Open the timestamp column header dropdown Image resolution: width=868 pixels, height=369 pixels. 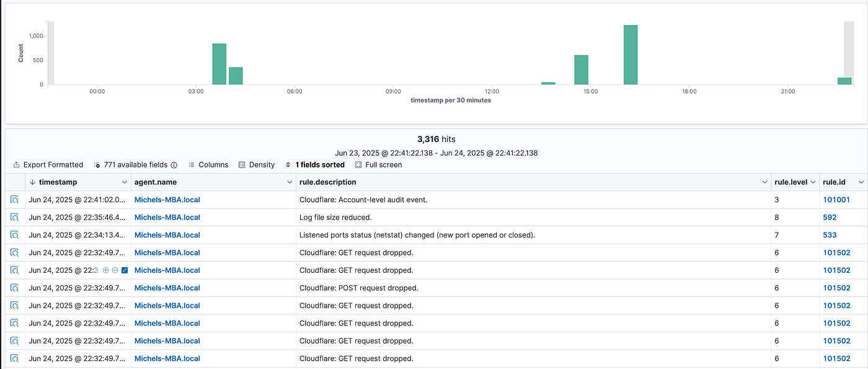124,182
